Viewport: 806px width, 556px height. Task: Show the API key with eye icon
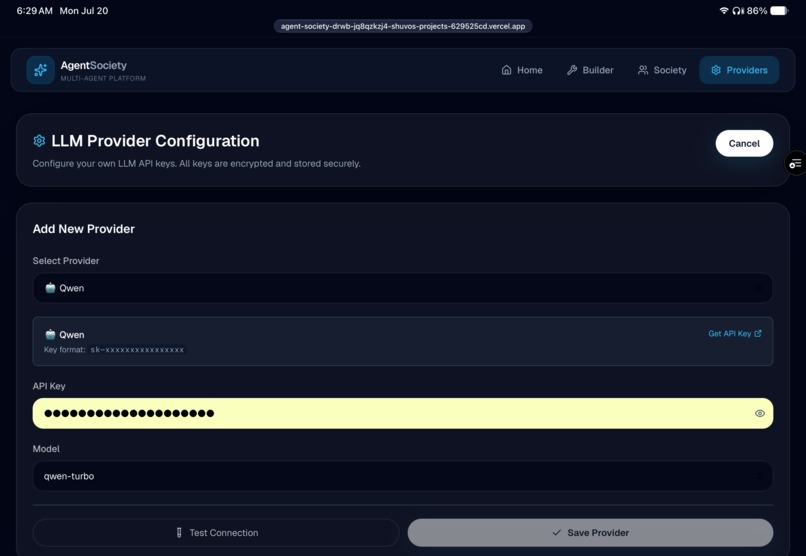coord(760,413)
